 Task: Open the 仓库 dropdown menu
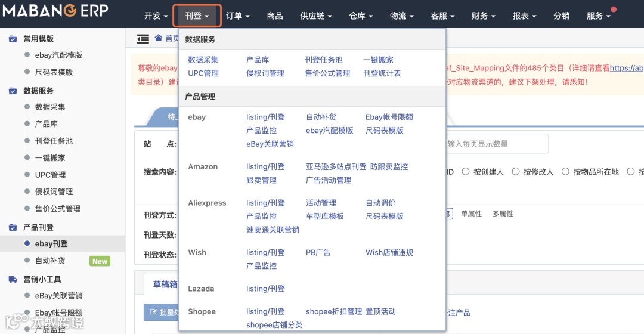coord(361,16)
